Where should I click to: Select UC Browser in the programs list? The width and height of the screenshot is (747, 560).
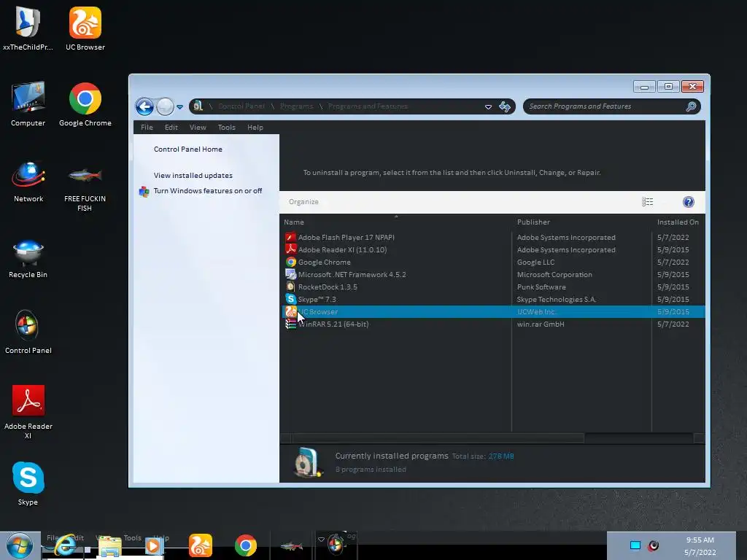pos(492,311)
